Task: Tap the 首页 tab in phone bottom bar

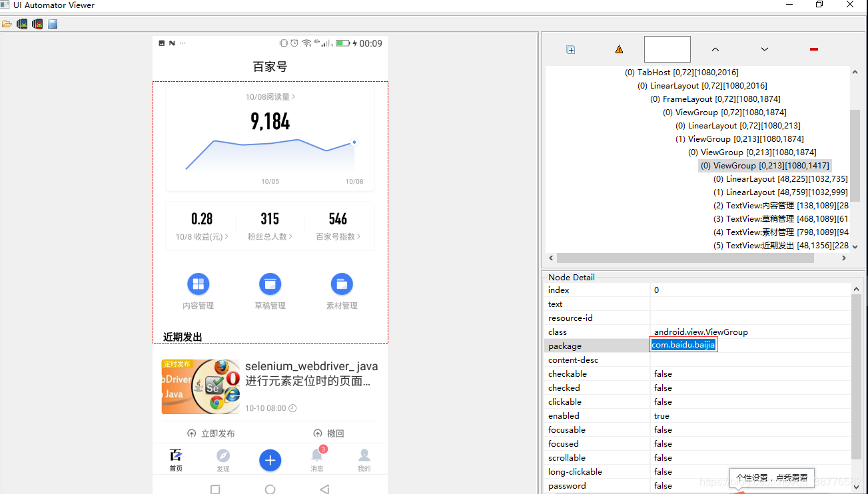Action: (176, 460)
